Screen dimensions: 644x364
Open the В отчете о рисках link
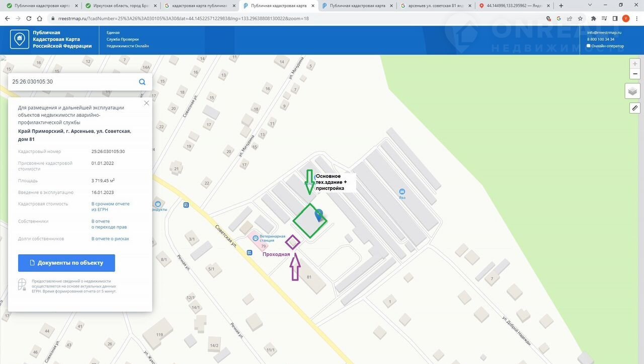[x=110, y=239]
